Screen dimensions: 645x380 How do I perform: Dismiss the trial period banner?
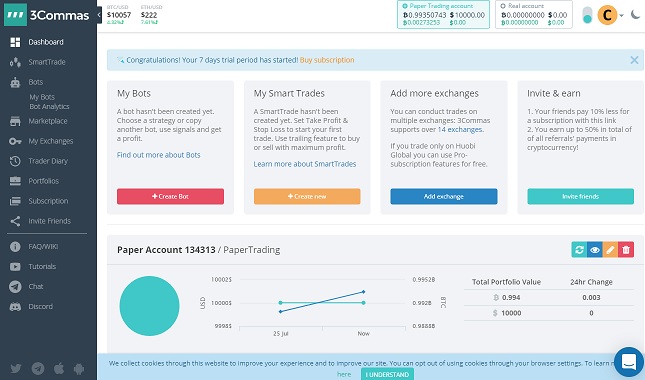[634, 60]
